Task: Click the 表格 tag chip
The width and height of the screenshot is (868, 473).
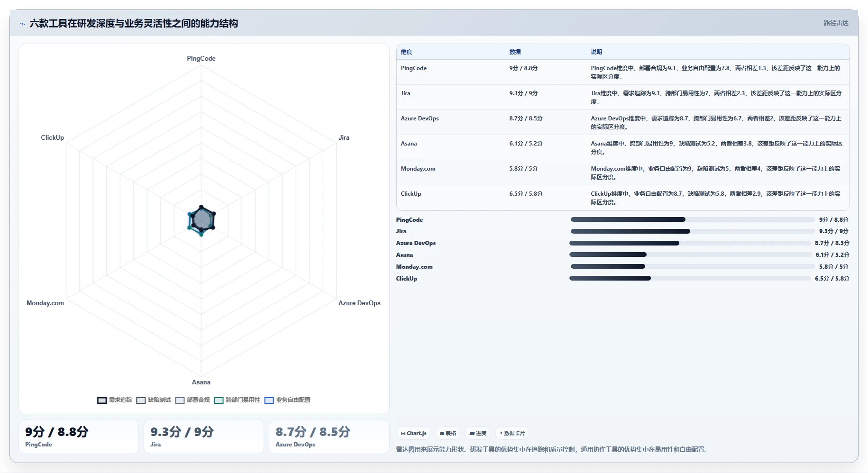Action: coord(448,433)
